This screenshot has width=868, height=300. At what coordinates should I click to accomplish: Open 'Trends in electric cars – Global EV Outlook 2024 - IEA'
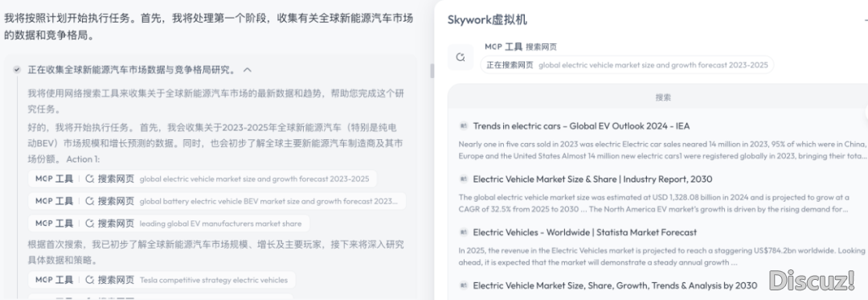pos(581,126)
